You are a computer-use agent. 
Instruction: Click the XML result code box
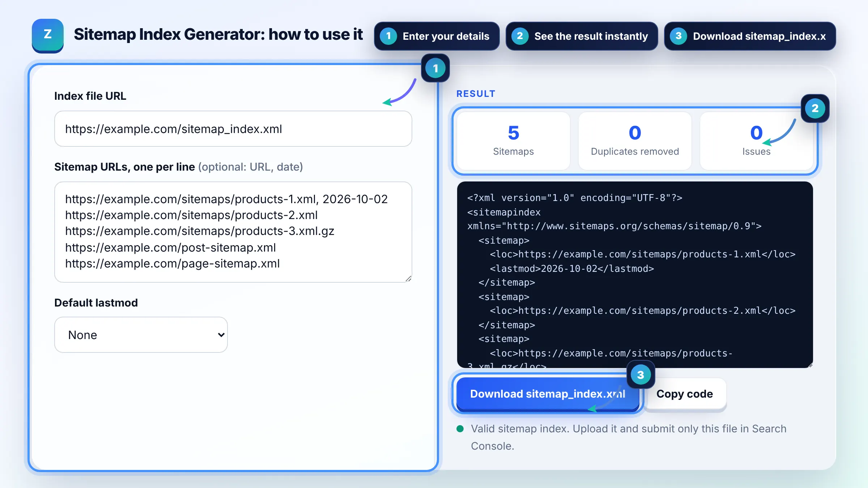(635, 275)
